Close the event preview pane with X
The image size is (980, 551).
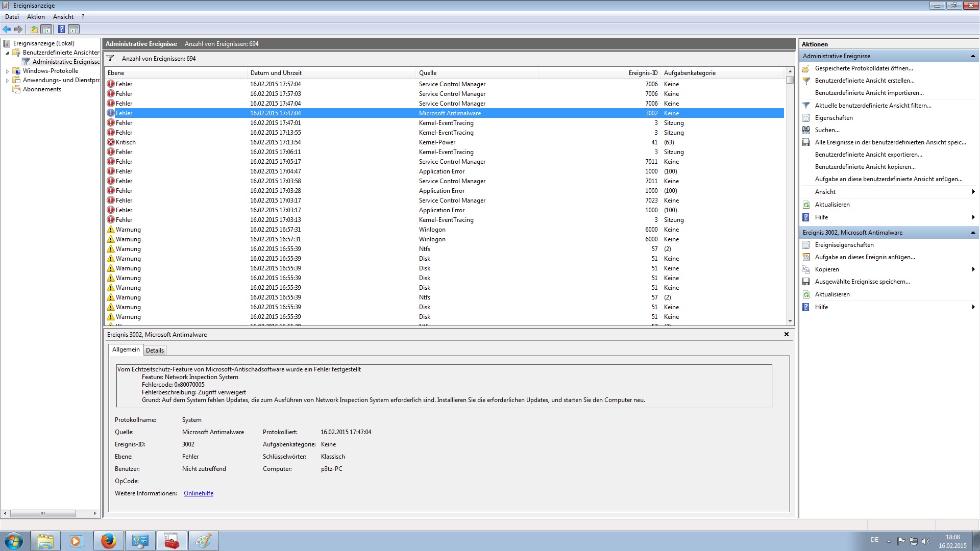786,334
